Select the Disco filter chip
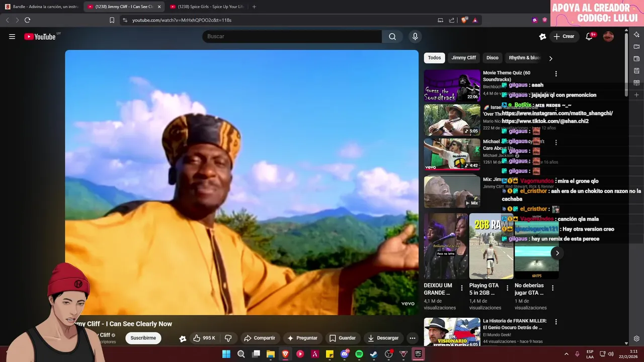644x362 pixels. pos(492,58)
